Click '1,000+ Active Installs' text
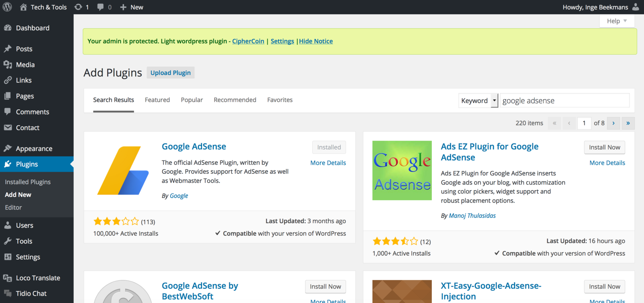This screenshot has height=303, width=644. coord(401,253)
